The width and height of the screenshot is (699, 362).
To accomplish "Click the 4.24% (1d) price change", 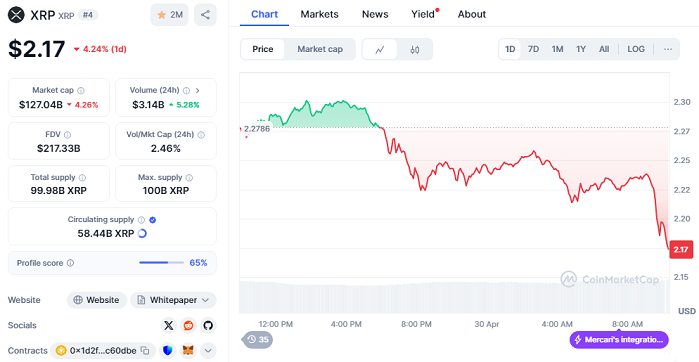I will click(x=100, y=49).
